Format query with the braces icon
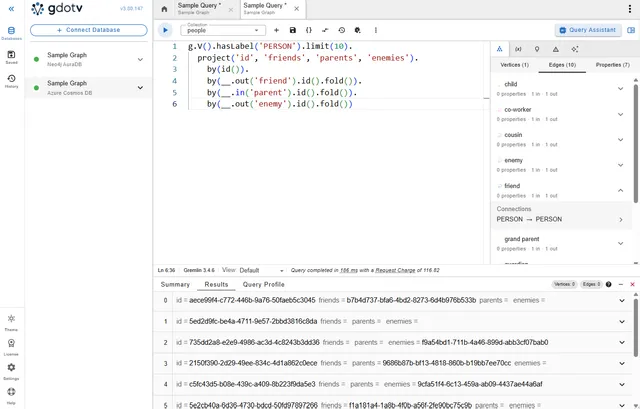Viewport: 640px width, 409px height. click(309, 30)
